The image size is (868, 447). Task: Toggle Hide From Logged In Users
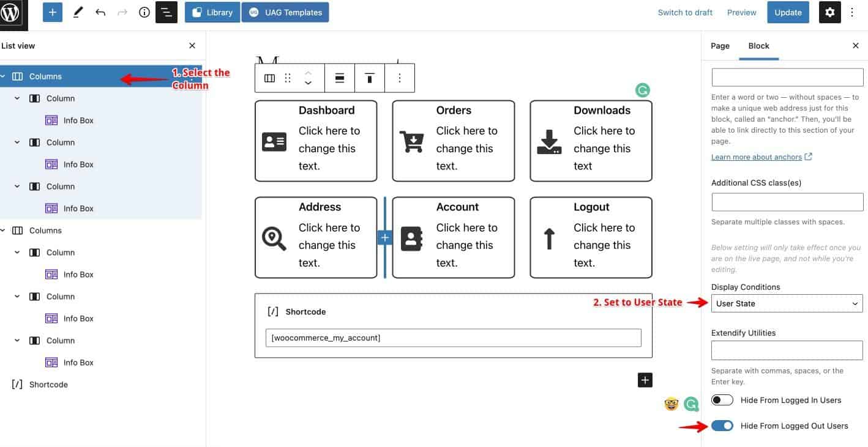(x=722, y=400)
